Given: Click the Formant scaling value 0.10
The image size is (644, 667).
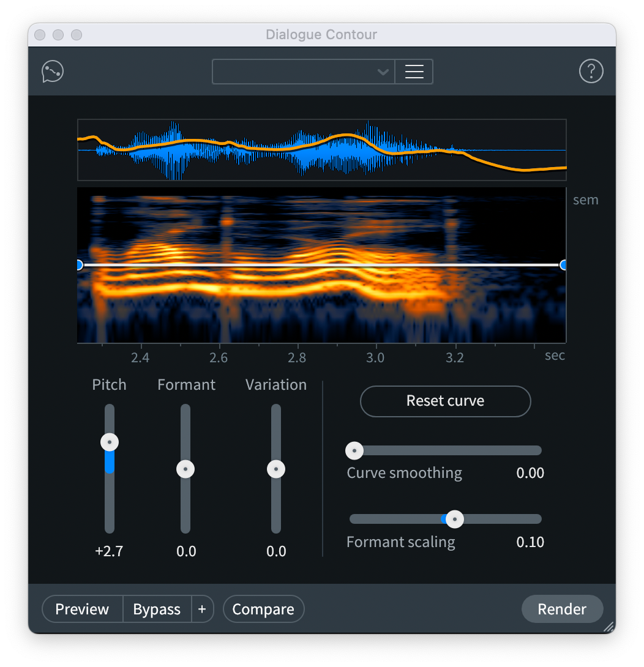Looking at the screenshot, I should click(530, 542).
